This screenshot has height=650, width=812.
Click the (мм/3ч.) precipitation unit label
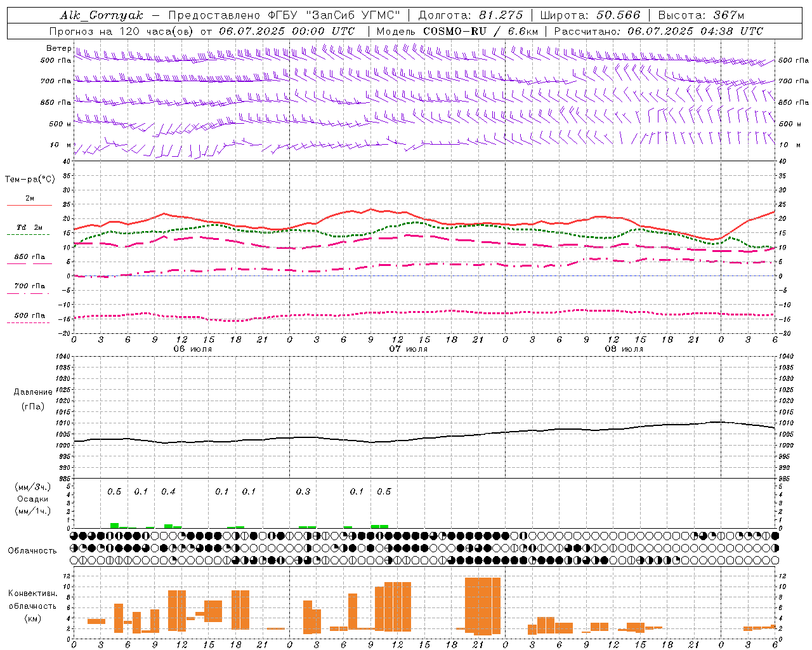coord(33,487)
